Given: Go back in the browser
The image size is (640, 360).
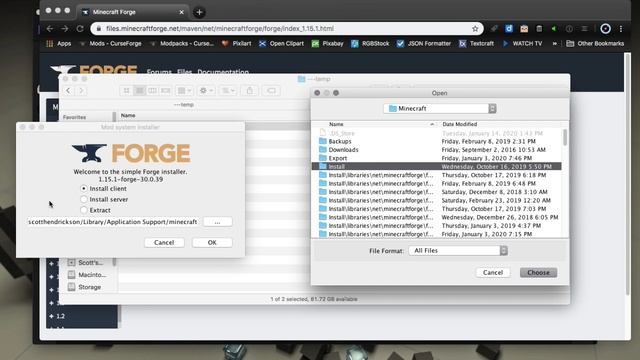Looking at the screenshot, I should point(50,29).
